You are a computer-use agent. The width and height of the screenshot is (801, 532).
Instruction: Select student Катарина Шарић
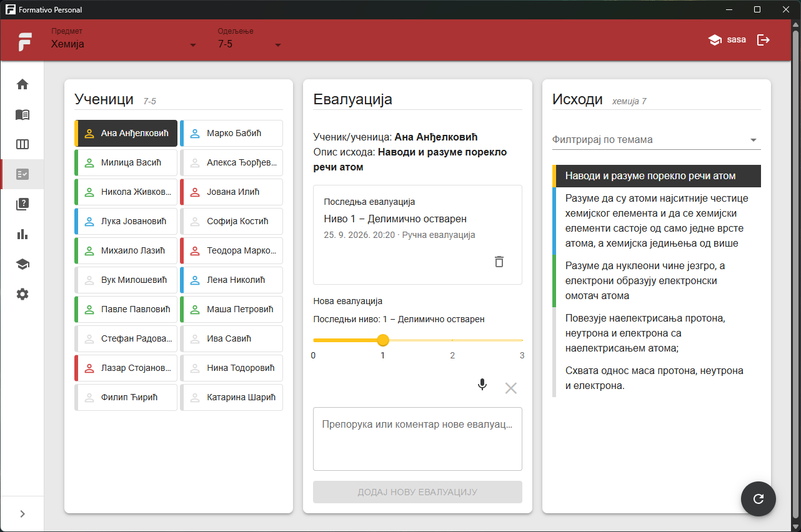click(231, 397)
